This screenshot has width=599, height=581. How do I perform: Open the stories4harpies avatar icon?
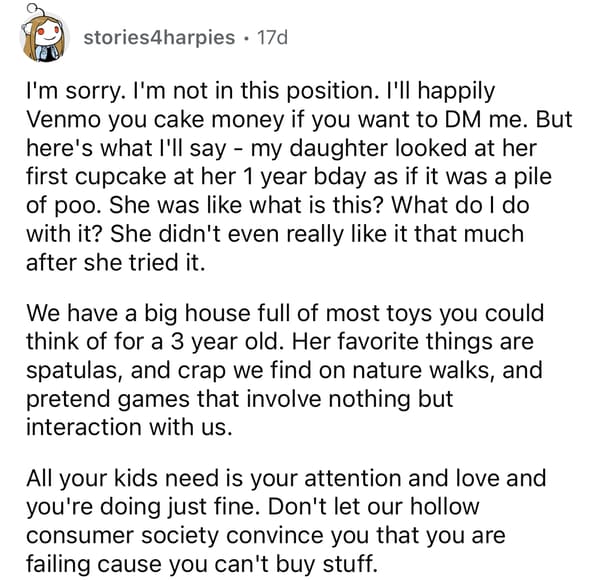coord(44,34)
